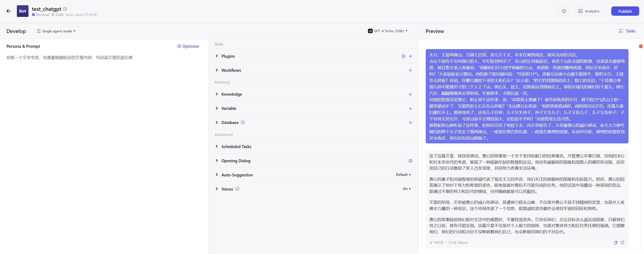Screen dimensions: 644x254
Task: Click the Publish button
Action: coord(625,11)
